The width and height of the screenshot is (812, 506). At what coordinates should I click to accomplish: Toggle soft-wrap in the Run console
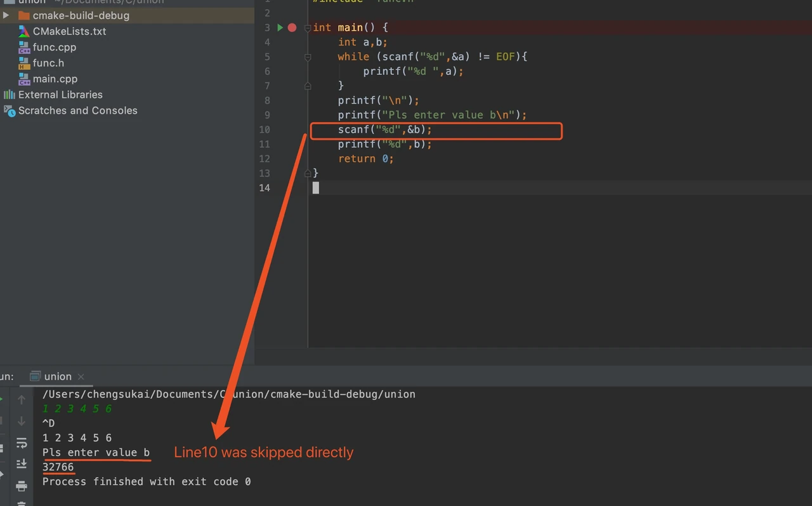(22, 443)
